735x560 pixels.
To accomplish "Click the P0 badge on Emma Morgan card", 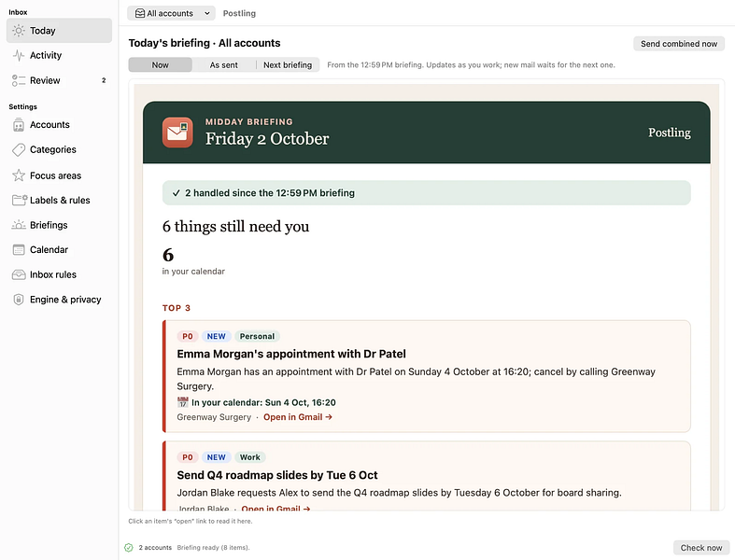I will 188,337.
